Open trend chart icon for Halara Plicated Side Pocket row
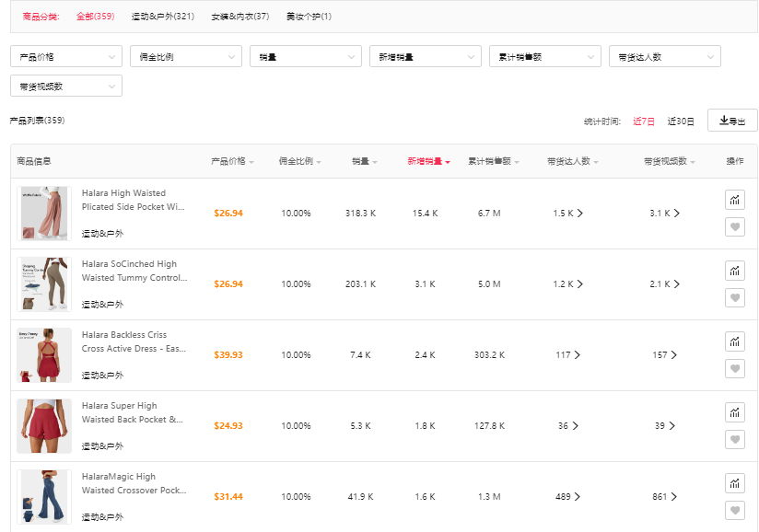 pos(734,200)
